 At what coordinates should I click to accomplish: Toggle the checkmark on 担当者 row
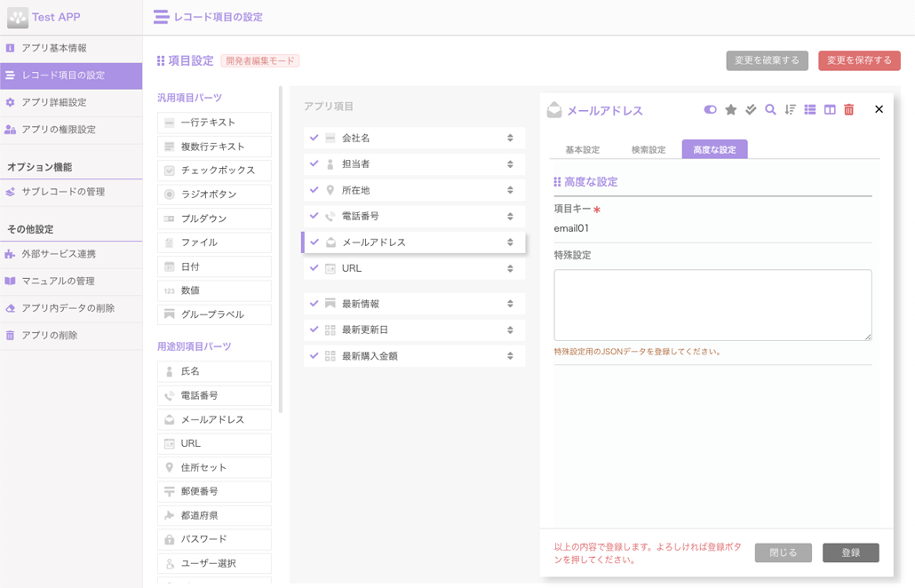(x=314, y=164)
